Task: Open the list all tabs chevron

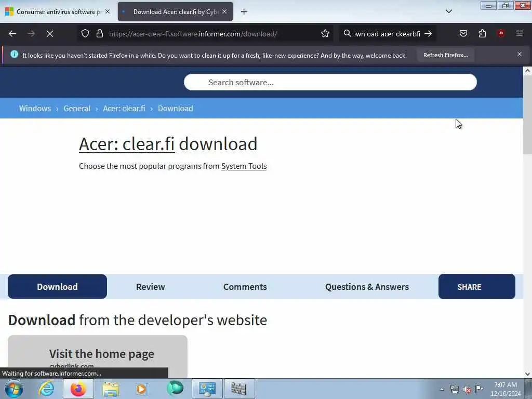Action: point(448,11)
